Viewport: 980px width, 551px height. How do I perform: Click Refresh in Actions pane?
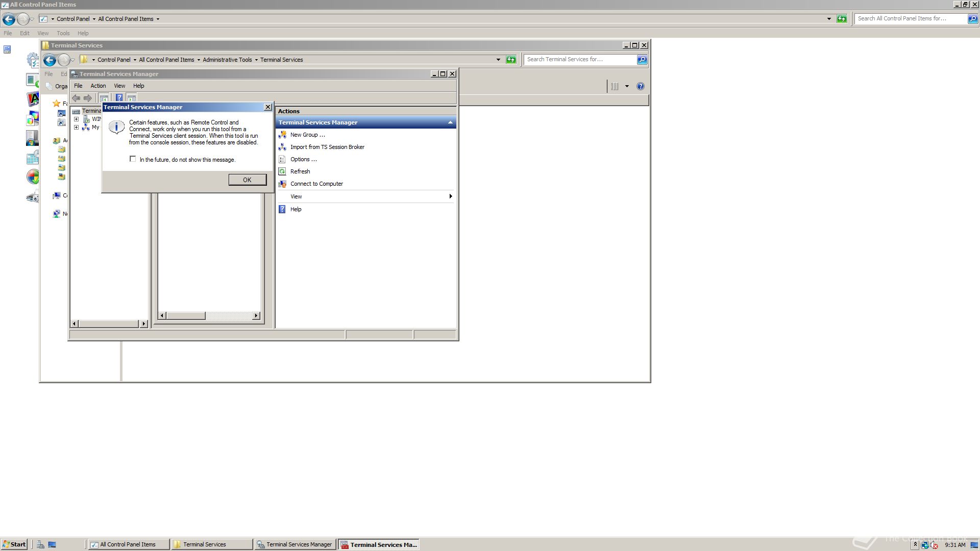point(300,171)
